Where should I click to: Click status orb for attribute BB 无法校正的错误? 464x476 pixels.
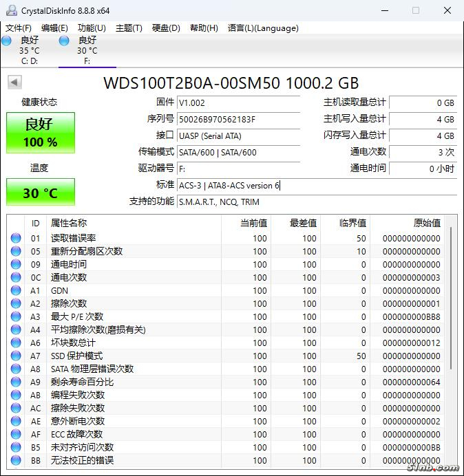pyautogui.click(x=16, y=460)
